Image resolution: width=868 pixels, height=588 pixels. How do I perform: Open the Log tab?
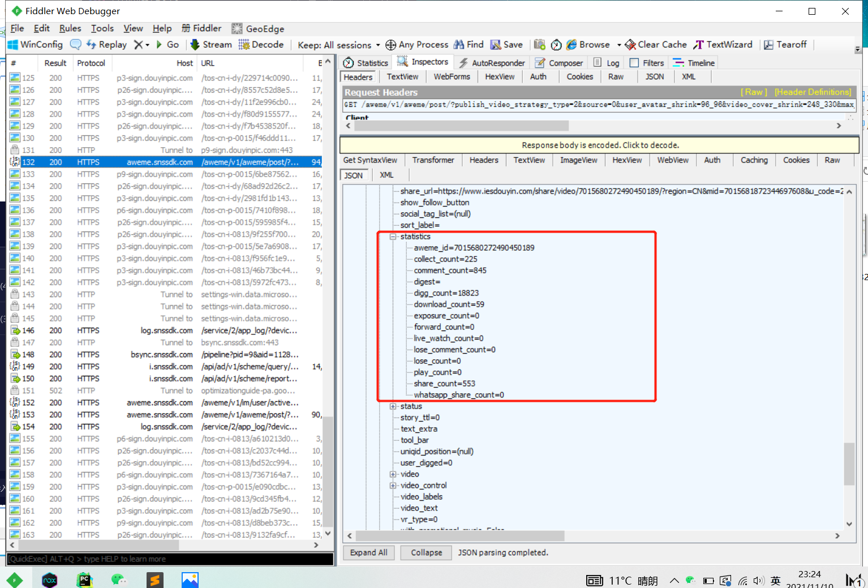(607, 63)
